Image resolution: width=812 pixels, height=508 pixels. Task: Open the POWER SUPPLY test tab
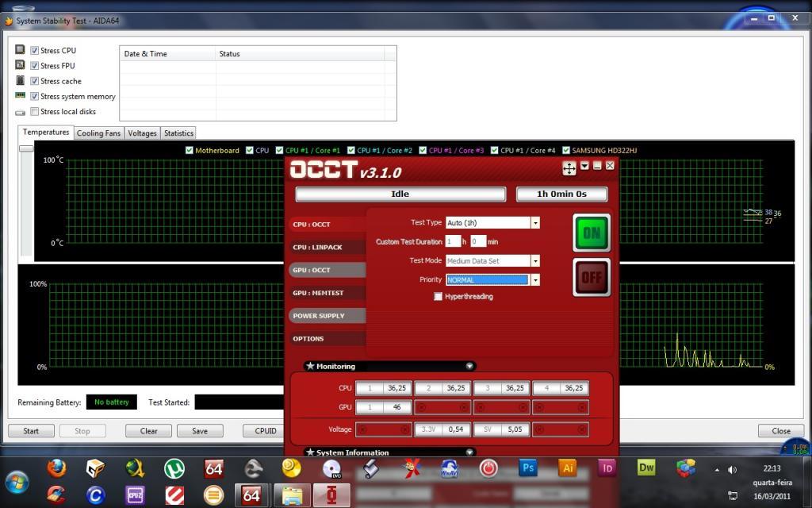[x=327, y=316]
